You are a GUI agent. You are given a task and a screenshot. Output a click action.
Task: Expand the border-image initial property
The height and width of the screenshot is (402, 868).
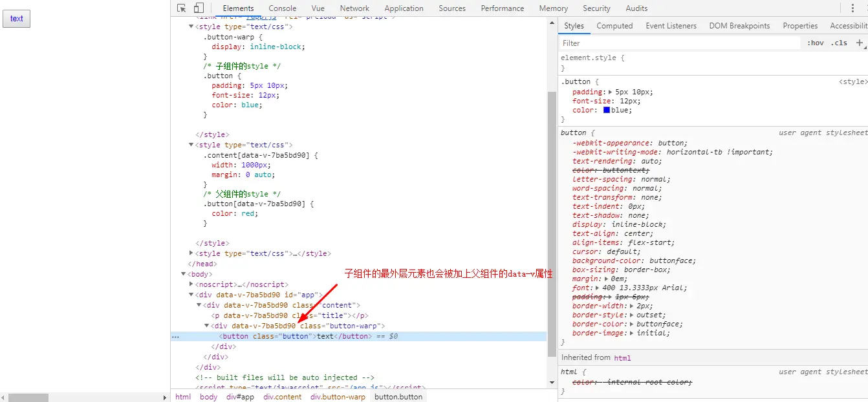[x=631, y=333]
